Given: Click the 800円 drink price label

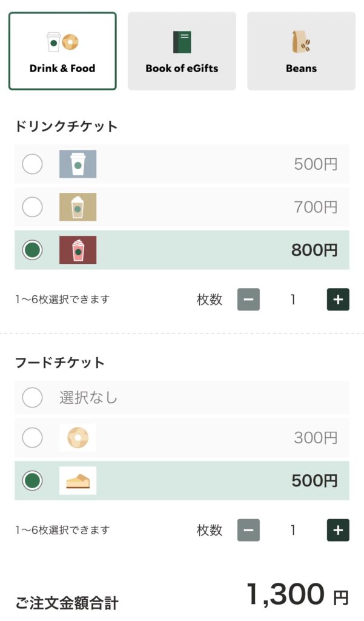Looking at the screenshot, I should [x=314, y=250].
